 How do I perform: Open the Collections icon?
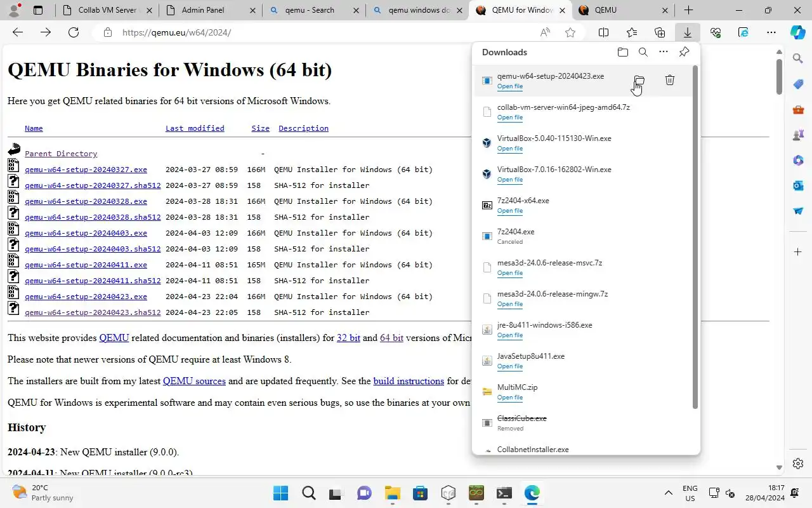click(660, 32)
